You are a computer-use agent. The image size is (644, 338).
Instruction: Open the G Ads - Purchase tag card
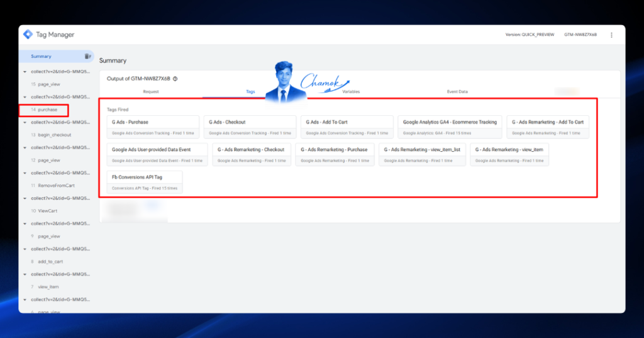pyautogui.click(x=153, y=127)
